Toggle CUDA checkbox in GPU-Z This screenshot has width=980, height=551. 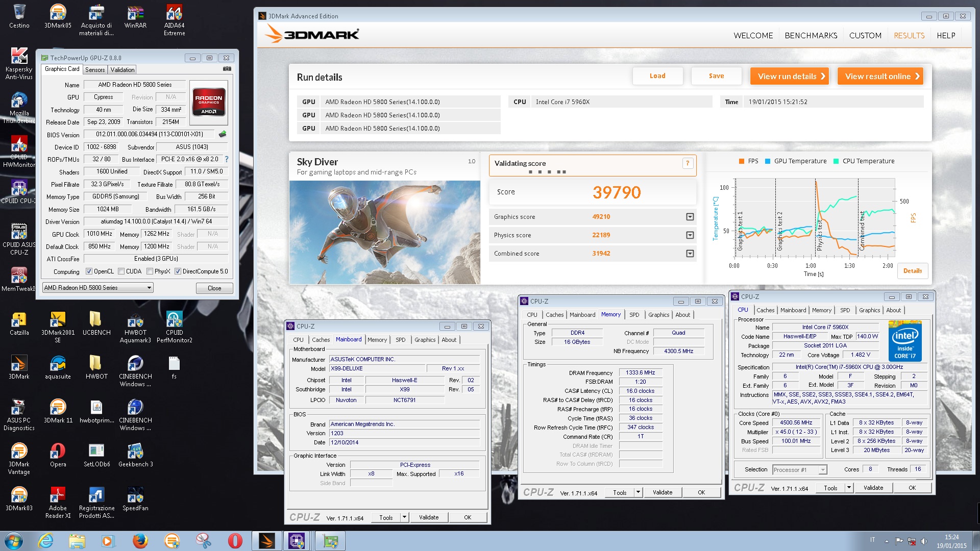pos(121,271)
